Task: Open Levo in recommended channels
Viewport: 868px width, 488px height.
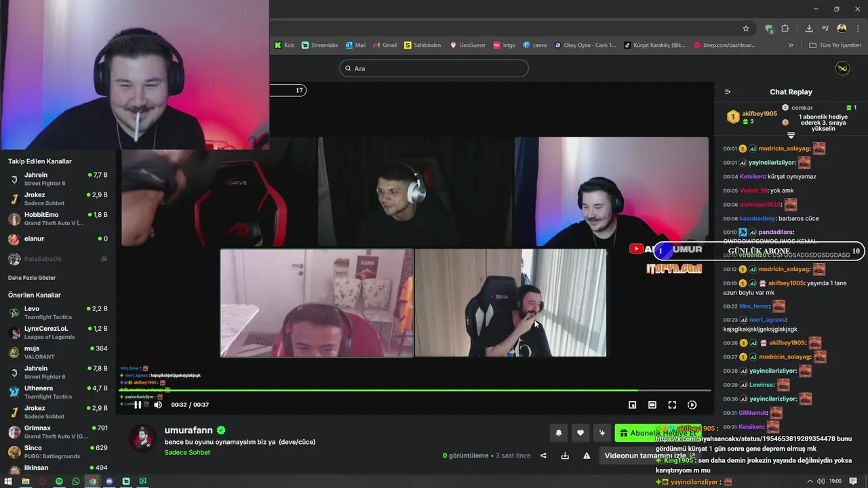Action: click(x=58, y=312)
